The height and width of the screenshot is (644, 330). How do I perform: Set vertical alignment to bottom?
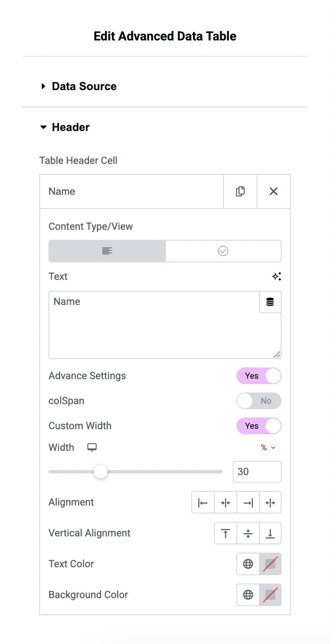(x=270, y=533)
